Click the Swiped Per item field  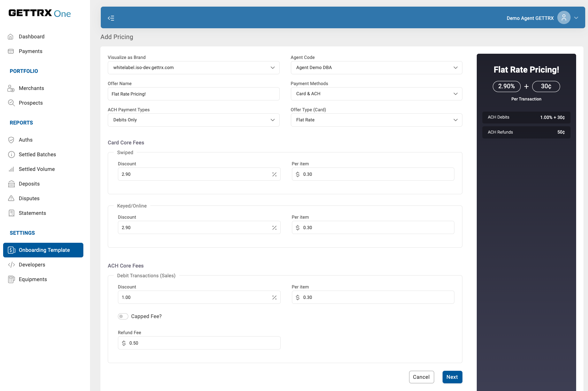[373, 174]
